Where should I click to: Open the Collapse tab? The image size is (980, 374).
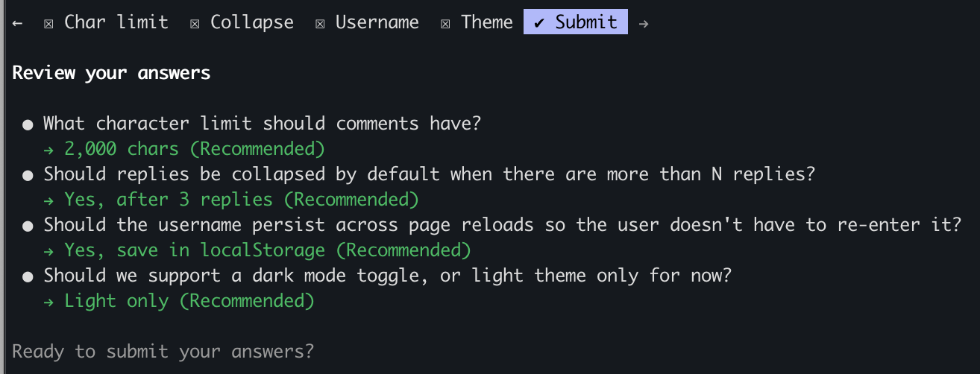point(251,22)
